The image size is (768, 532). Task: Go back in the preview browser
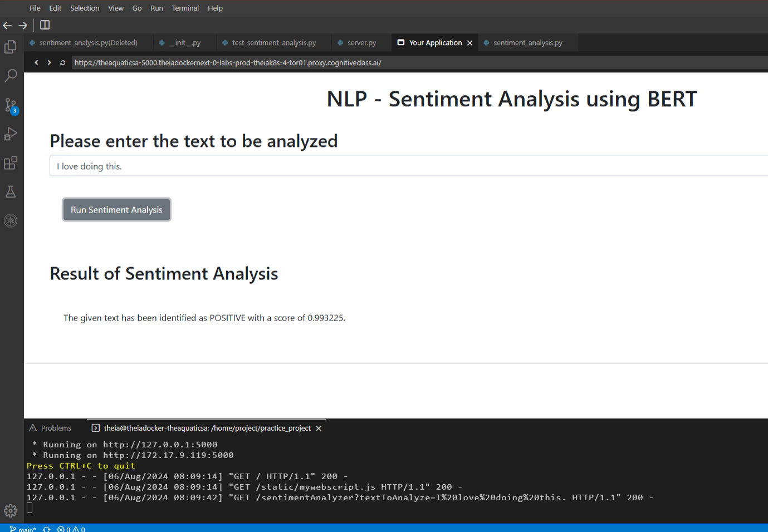(36, 63)
